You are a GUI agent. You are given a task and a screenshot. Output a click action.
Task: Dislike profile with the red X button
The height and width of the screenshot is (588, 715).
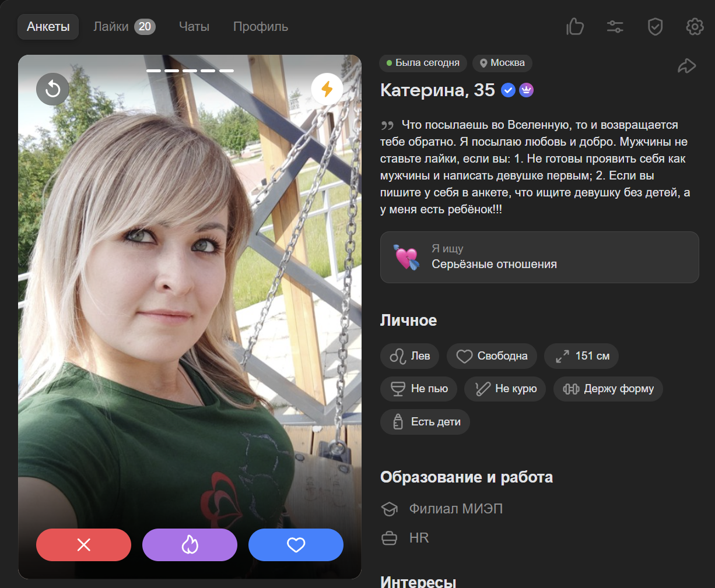(83, 545)
